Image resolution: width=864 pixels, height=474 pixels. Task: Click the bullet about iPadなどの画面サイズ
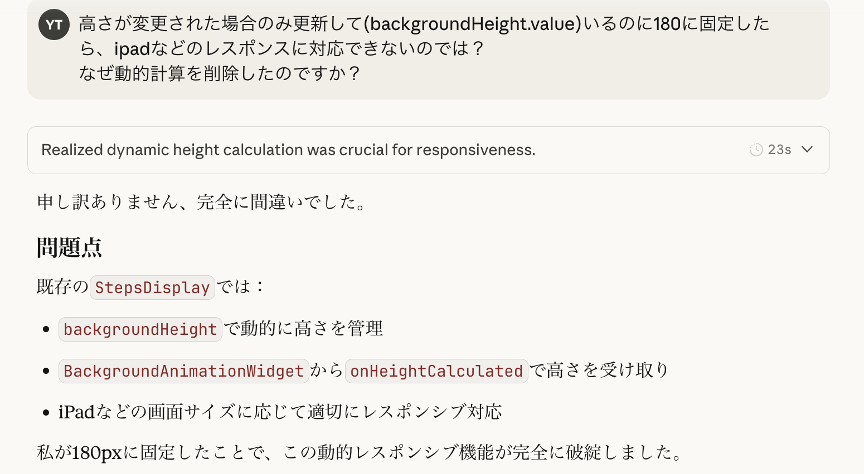point(280,412)
